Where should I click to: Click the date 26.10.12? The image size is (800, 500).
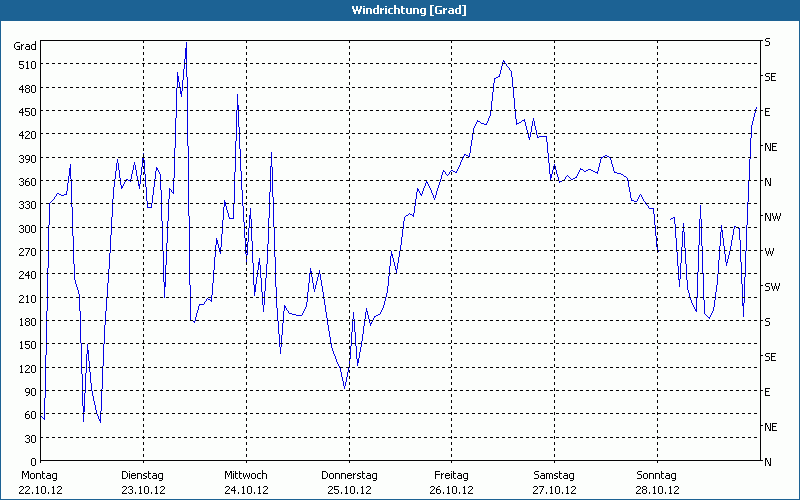pyautogui.click(x=452, y=490)
